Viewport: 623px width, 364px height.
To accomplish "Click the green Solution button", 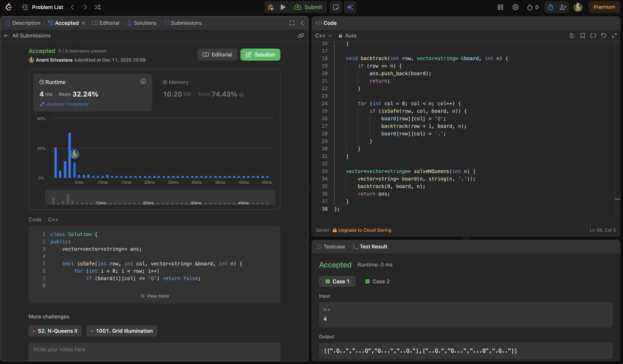I will click(260, 54).
